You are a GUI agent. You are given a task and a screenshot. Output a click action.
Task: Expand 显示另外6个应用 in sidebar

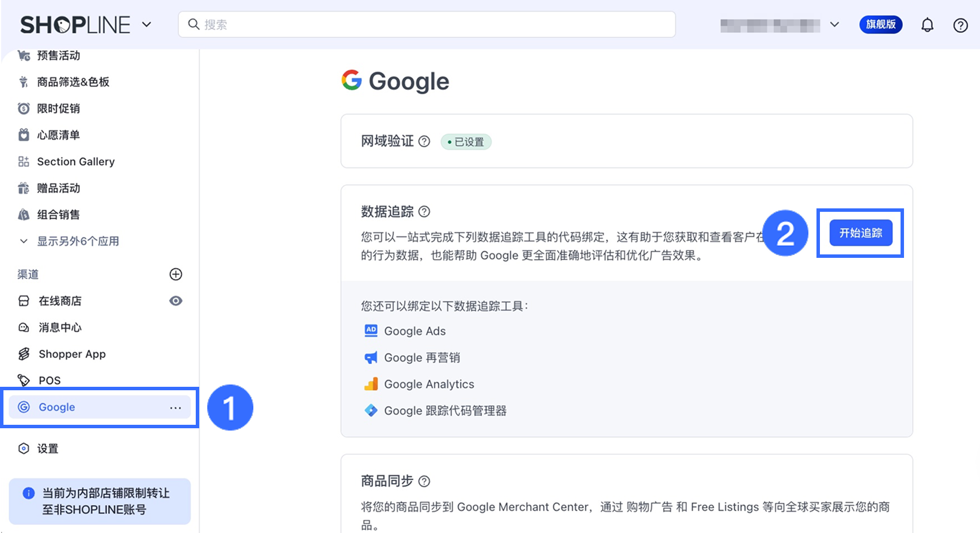pyautogui.click(x=78, y=241)
